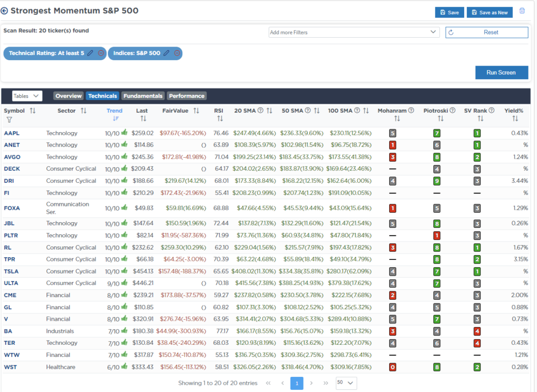Switch to the Performance tab
This screenshot has width=537, height=392.
[187, 96]
